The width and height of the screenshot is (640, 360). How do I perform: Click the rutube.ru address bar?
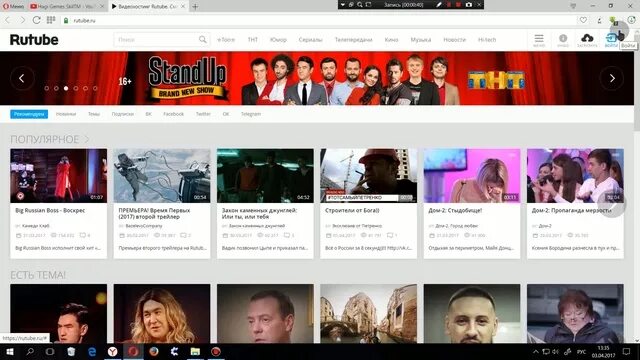tap(318, 20)
